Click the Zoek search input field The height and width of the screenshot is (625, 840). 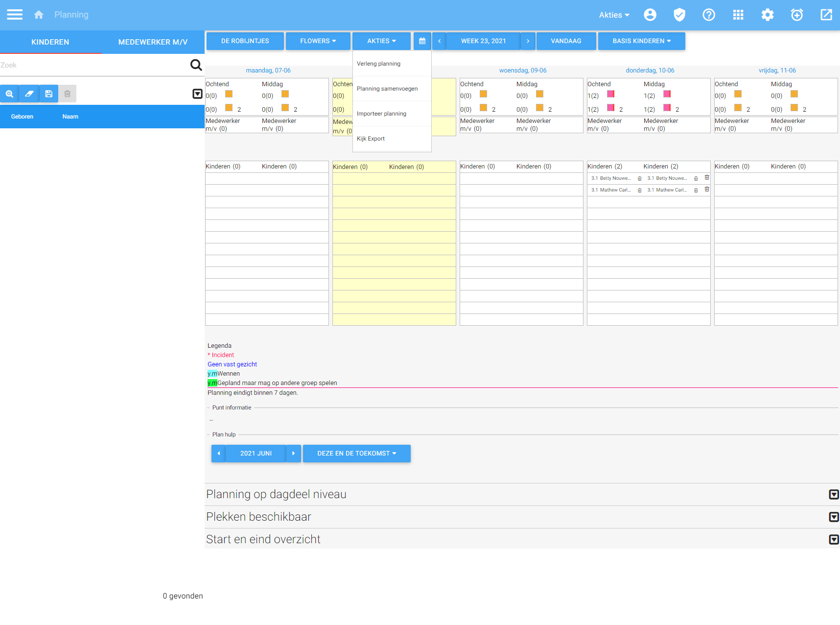93,65
